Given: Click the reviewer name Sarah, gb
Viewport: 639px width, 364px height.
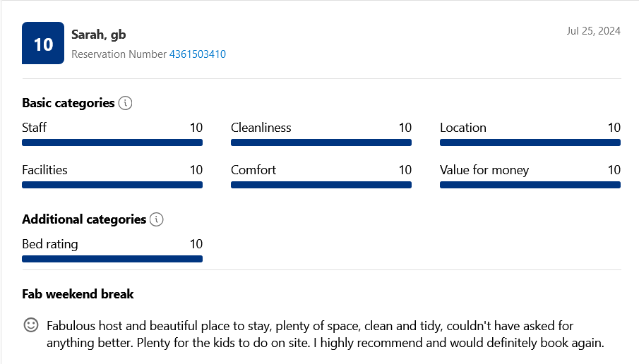Looking at the screenshot, I should tap(99, 35).
